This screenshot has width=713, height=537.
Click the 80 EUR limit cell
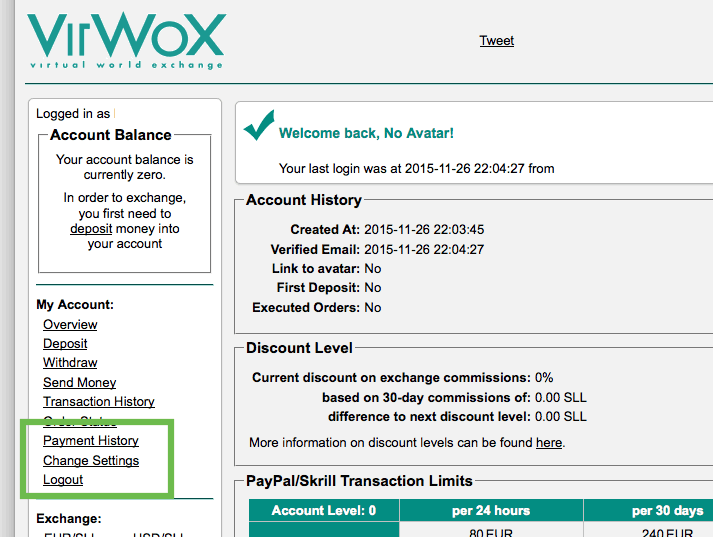coord(491,532)
